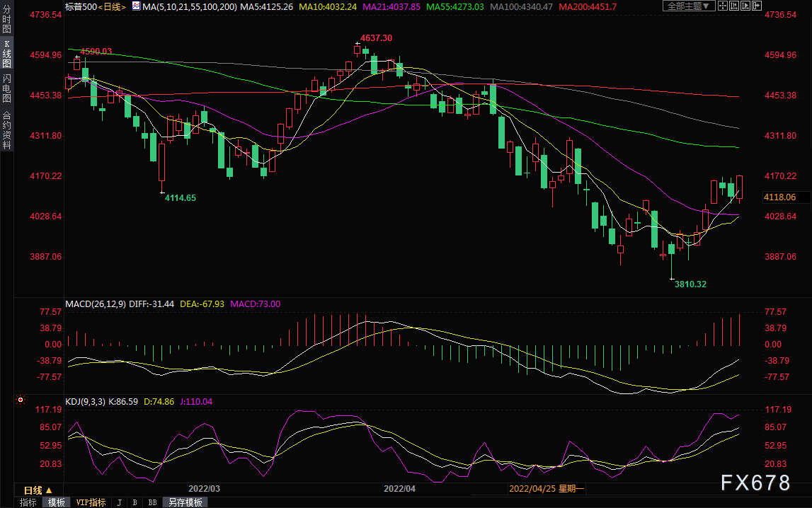Select the MA100:4340.47 legend value
This screenshot has height=508, width=812.
522,7
